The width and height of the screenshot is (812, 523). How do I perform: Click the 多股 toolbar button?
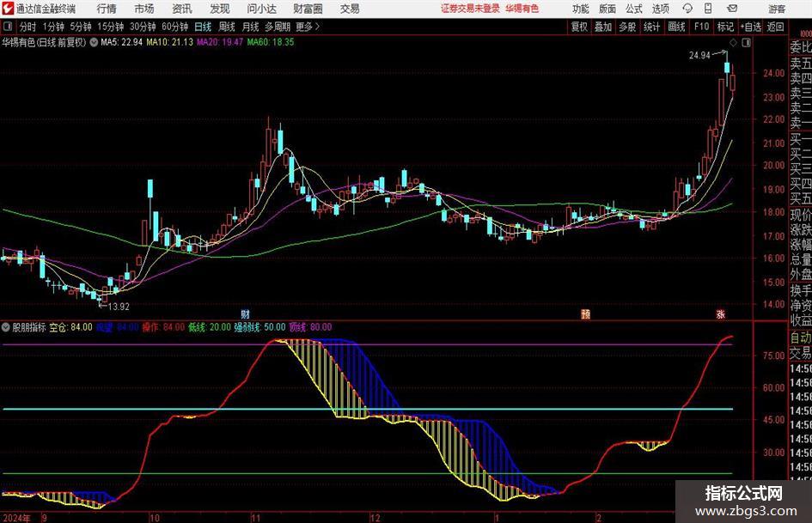[x=627, y=27]
